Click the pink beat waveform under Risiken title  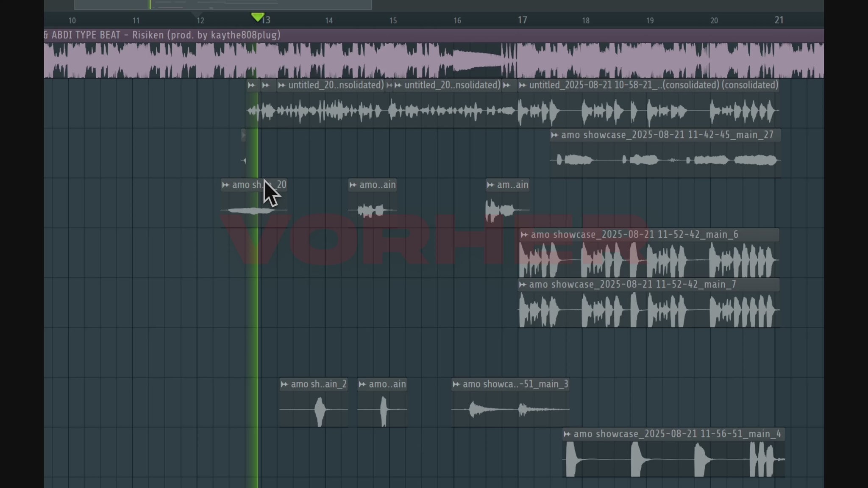pos(434,60)
